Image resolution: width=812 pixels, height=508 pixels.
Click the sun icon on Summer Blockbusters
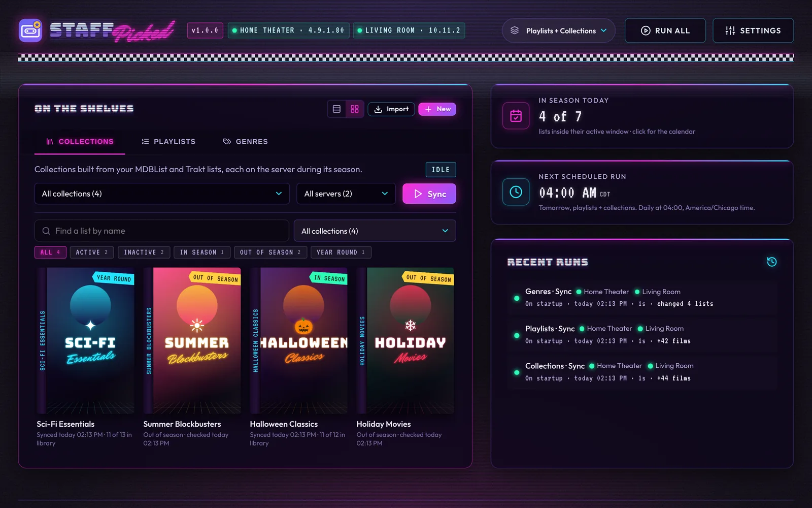pos(197,326)
